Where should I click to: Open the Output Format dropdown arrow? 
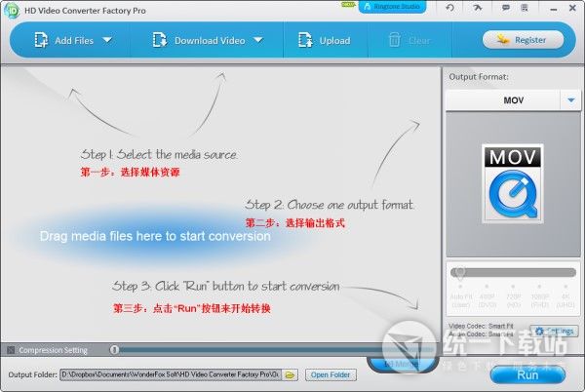pyautogui.click(x=569, y=100)
